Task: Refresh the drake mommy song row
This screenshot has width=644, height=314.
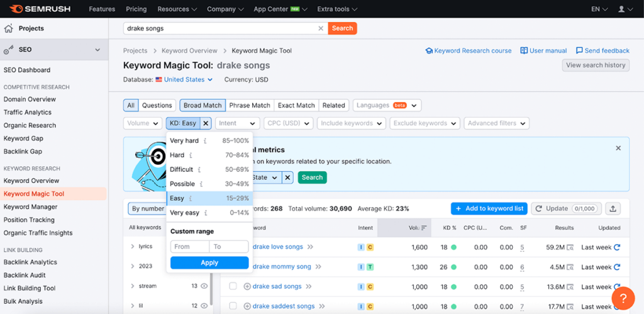Action: click(616, 267)
